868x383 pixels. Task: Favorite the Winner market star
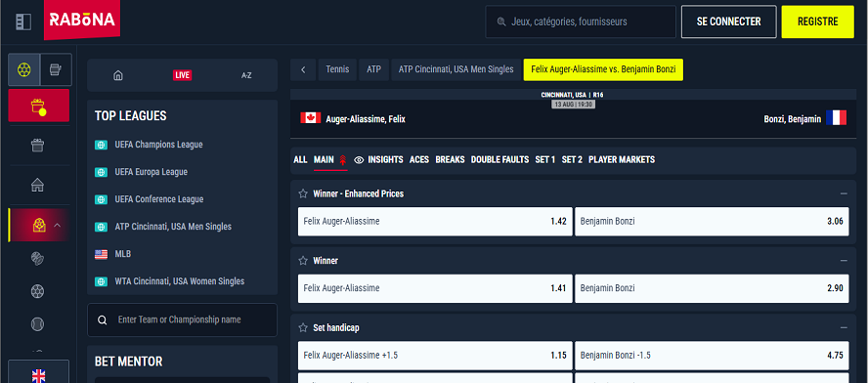pyautogui.click(x=303, y=261)
